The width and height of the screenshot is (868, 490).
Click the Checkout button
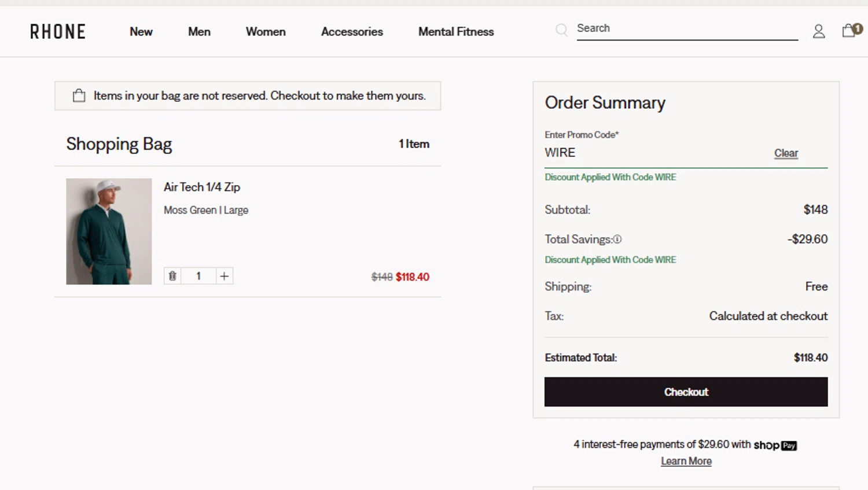pyautogui.click(x=686, y=392)
